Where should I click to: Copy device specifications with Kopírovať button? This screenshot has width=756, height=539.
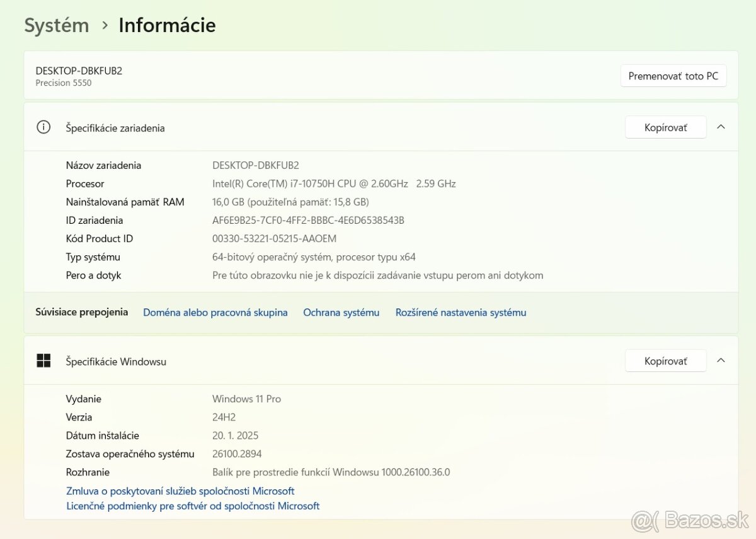click(x=665, y=126)
